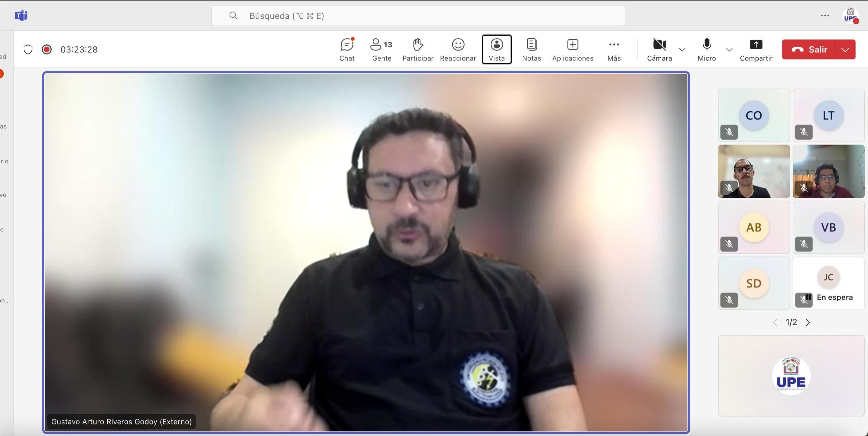Open the Reaccionar emoji menu

coord(458,49)
